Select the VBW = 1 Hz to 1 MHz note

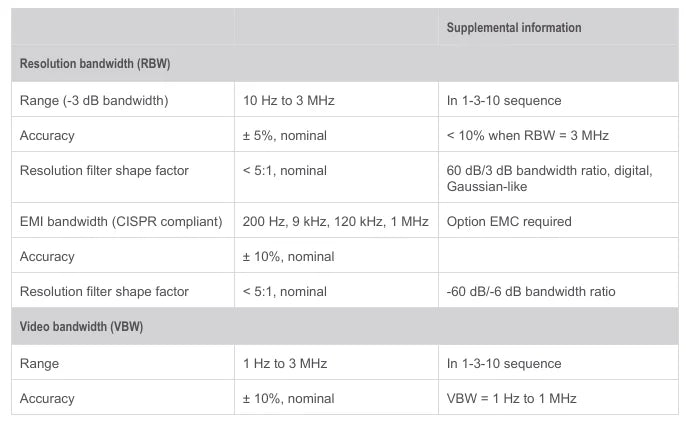[x=511, y=398]
